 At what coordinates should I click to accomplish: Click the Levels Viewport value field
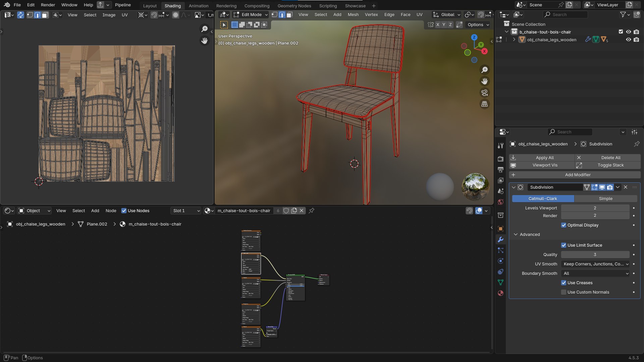[595, 208]
